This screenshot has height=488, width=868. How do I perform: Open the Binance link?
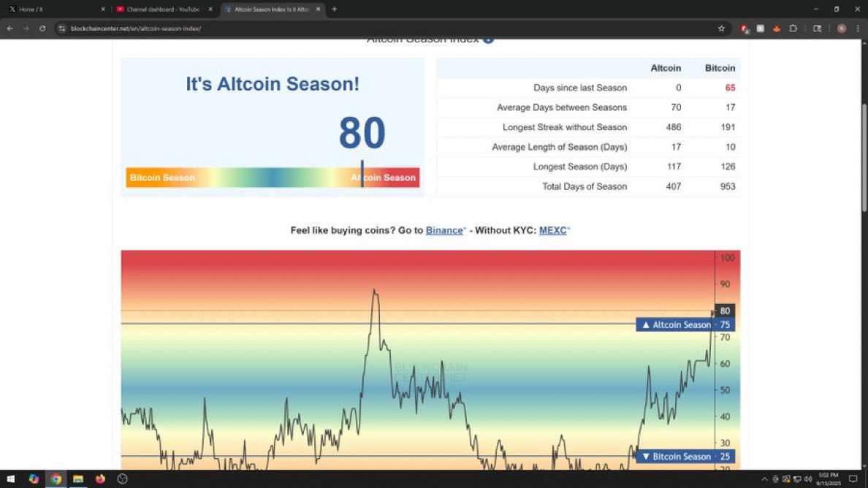444,230
